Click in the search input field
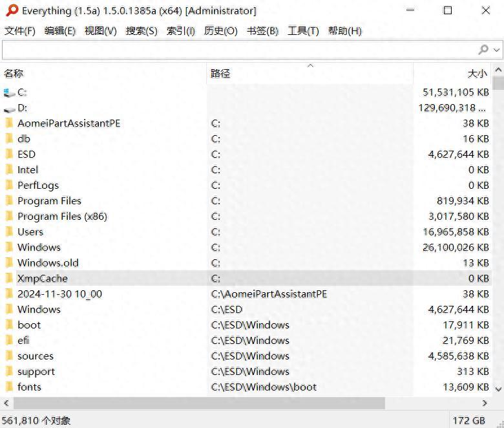Screen dimensions: 504x428 239,50
